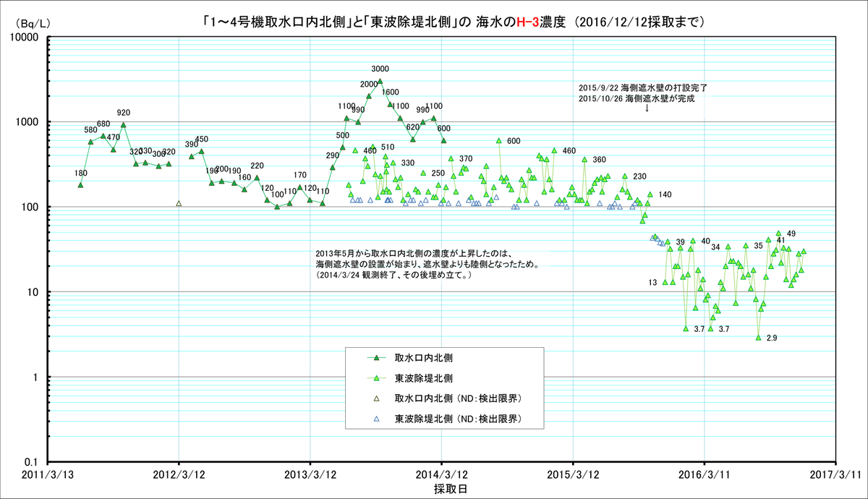The width and height of the screenshot is (868, 499).
Task: Click the 49 data label
Action: (x=791, y=234)
